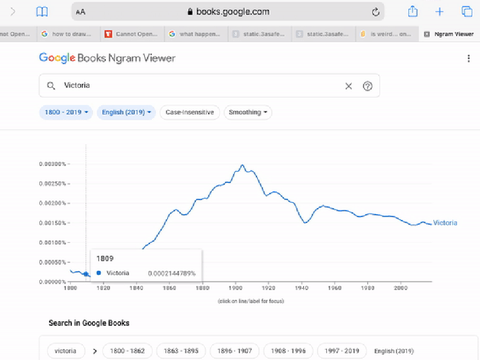Viewport: 480px width, 360px height.
Task: Click the 1809 data point on the chart
Action: click(86, 274)
